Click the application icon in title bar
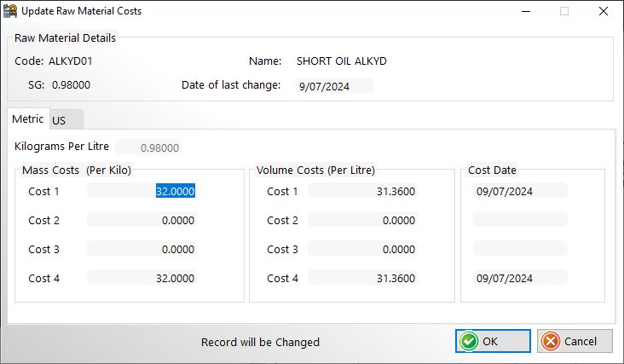The width and height of the screenshot is (624, 364). pyautogui.click(x=10, y=11)
